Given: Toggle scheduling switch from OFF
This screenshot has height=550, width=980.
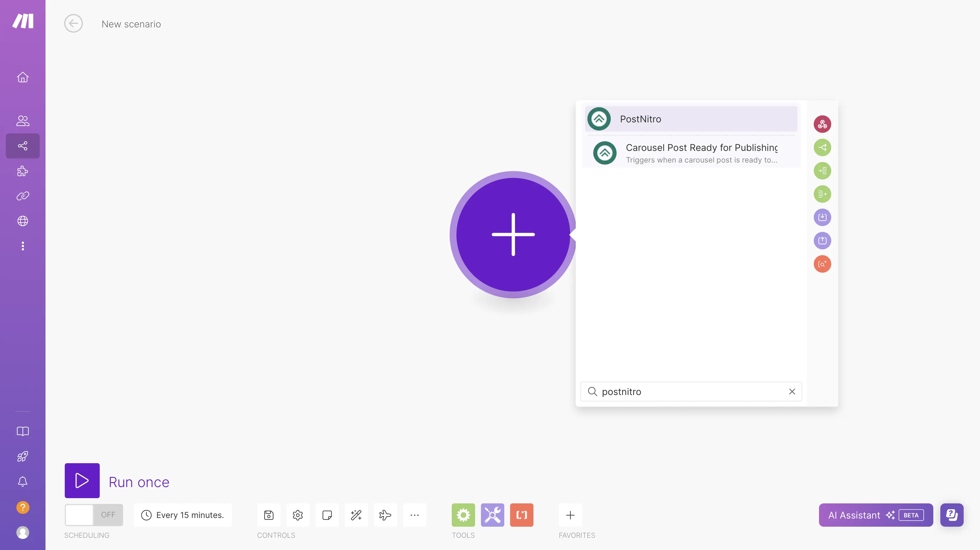Looking at the screenshot, I should (x=94, y=515).
